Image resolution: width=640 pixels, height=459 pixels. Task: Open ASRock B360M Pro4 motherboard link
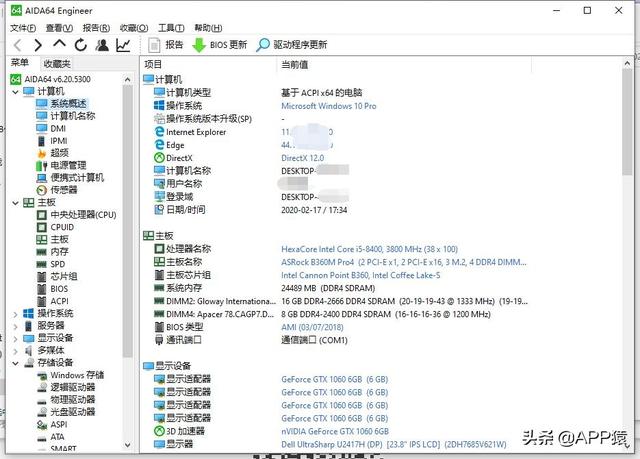[x=404, y=262]
